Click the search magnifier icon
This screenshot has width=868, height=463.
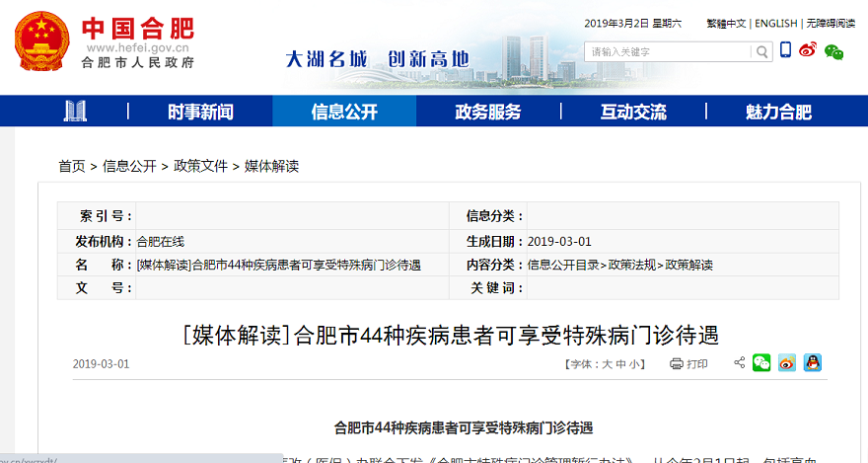(761, 51)
